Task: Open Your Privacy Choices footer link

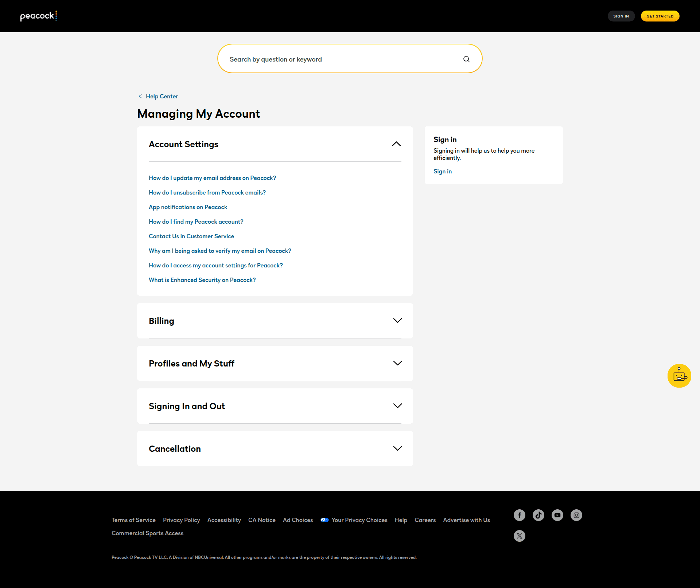Action: pyautogui.click(x=359, y=520)
